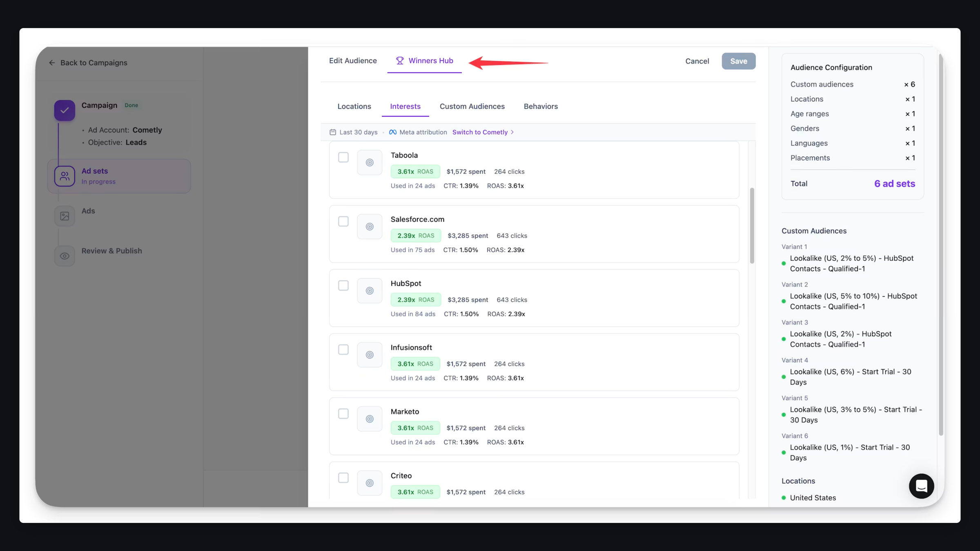980x551 pixels.
Task: Click the HubSpot 2.39x ROAS badge
Action: [x=416, y=300]
